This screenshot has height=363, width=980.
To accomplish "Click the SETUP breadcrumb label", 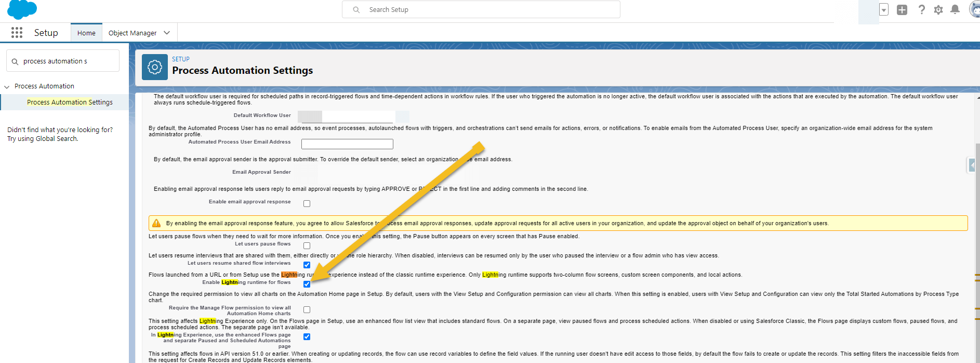I will pos(181,59).
